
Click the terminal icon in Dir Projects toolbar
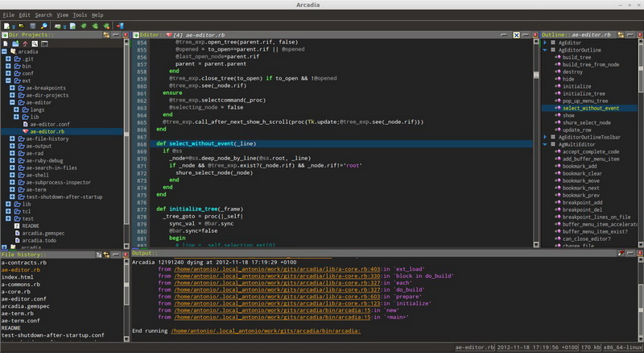click(x=44, y=44)
